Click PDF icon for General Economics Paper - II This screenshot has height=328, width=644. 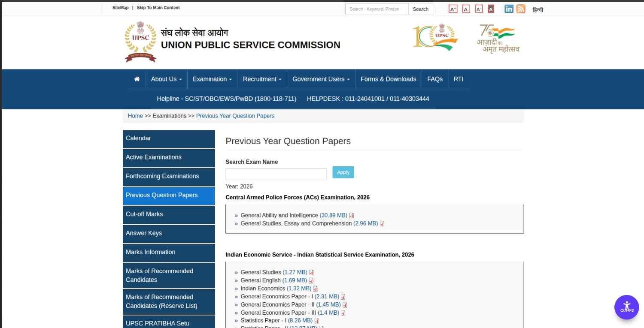click(x=344, y=305)
